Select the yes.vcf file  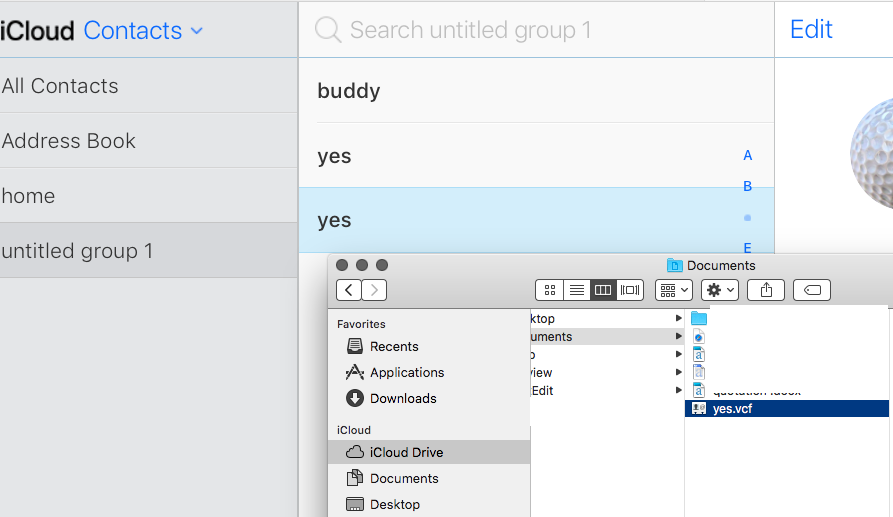tap(787, 409)
